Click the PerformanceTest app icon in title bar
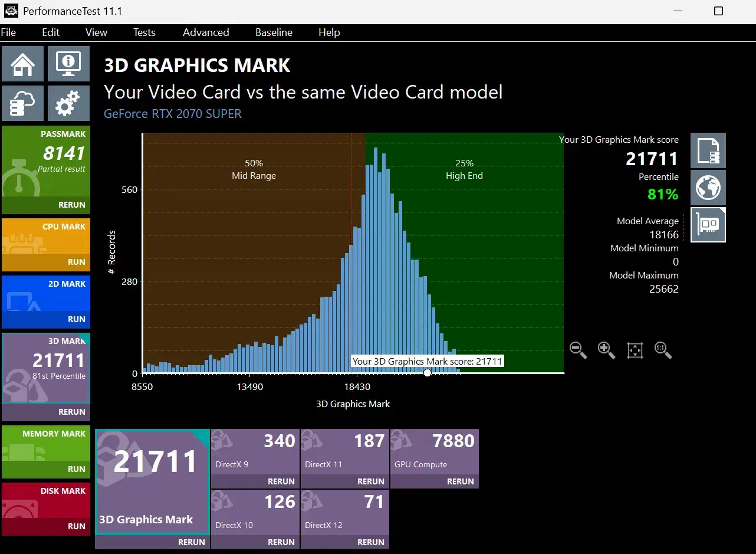Viewport: 756px width, 554px height. click(x=10, y=11)
